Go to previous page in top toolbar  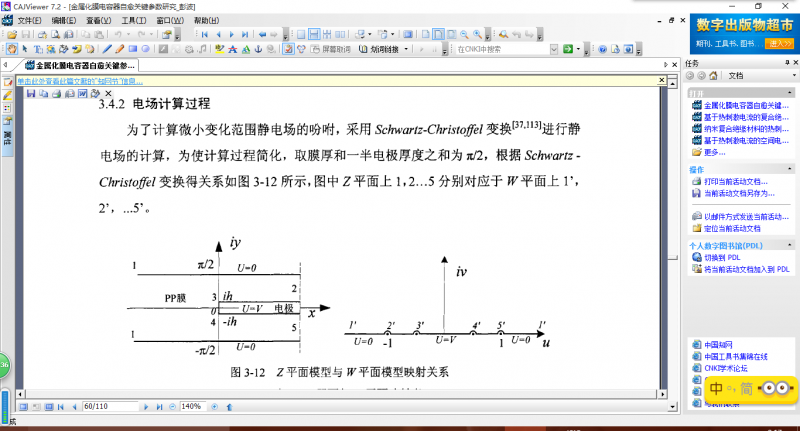coord(218,35)
